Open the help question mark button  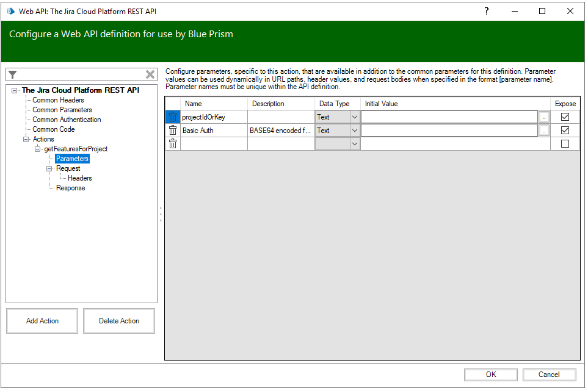tap(486, 11)
